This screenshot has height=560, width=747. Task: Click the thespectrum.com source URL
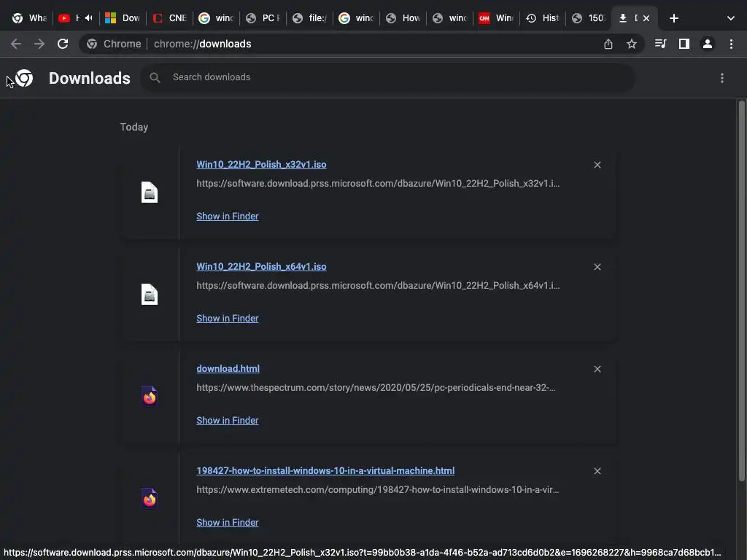tap(376, 388)
